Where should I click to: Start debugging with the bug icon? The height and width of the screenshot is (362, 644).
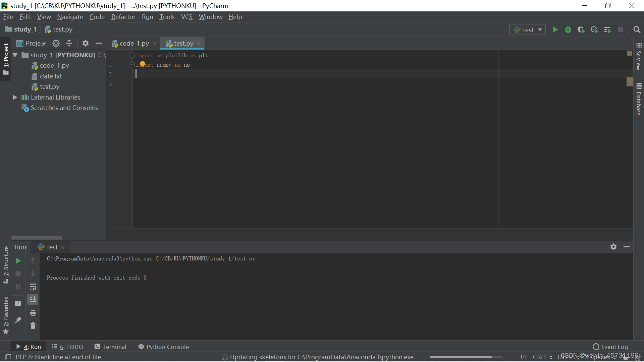pos(568,30)
